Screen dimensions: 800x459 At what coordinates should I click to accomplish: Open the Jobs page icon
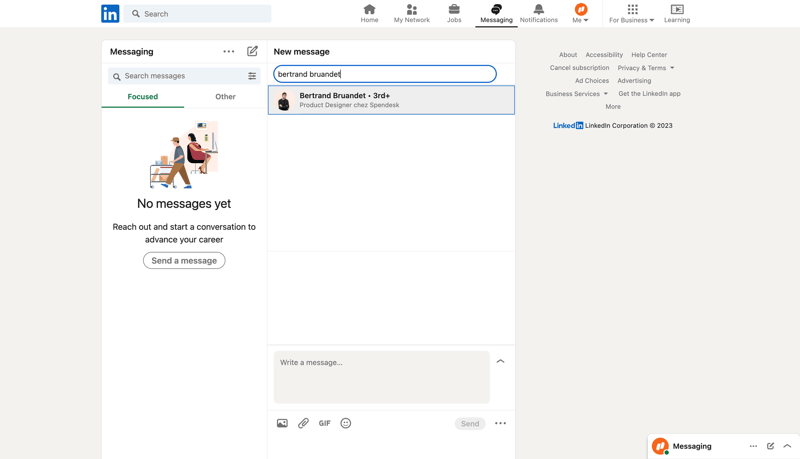pos(454,13)
